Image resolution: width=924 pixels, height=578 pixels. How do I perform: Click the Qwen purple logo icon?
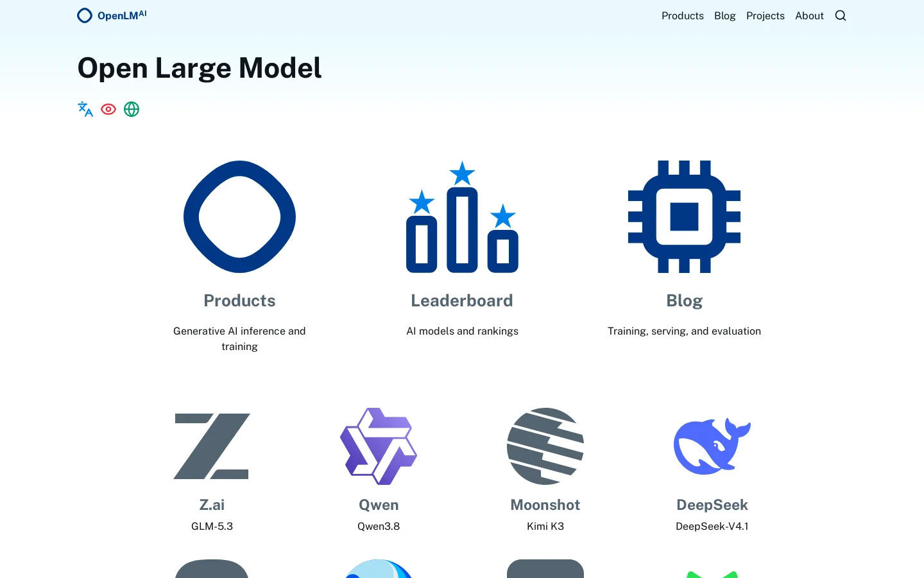pos(379,446)
